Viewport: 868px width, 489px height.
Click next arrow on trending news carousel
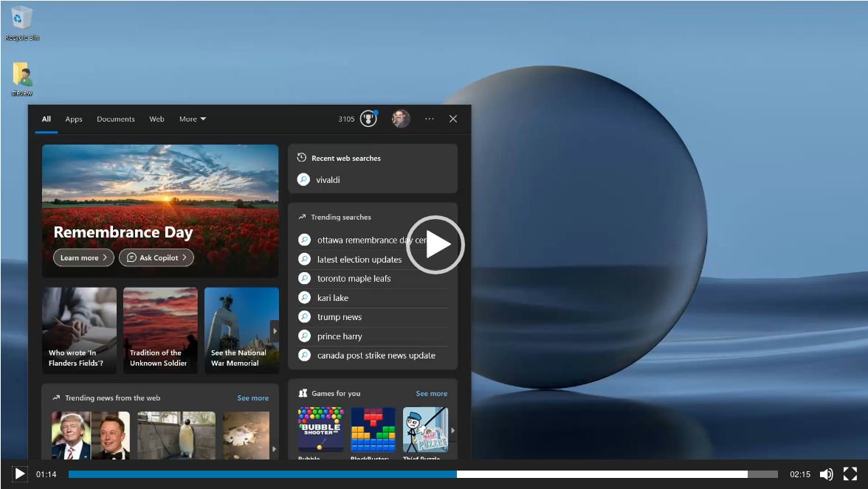274,449
